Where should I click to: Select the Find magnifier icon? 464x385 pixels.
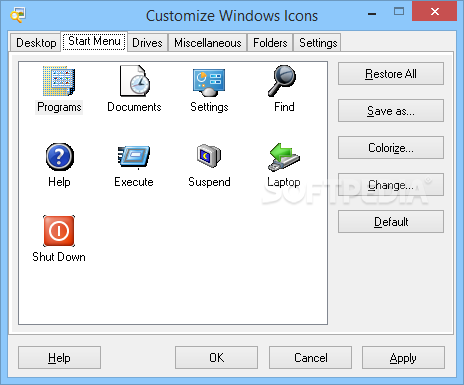point(282,81)
